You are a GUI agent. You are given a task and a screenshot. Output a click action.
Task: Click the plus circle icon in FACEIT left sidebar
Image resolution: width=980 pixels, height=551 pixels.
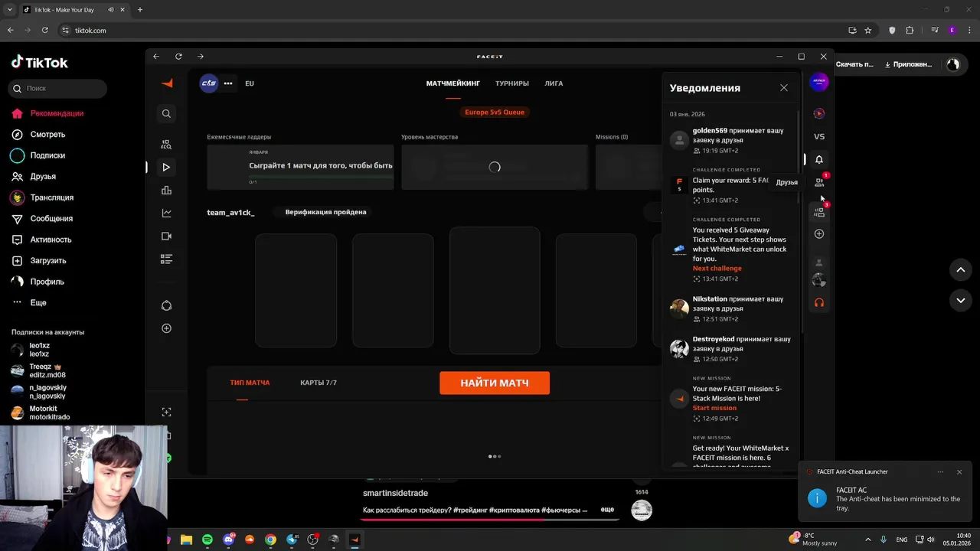pyautogui.click(x=166, y=328)
